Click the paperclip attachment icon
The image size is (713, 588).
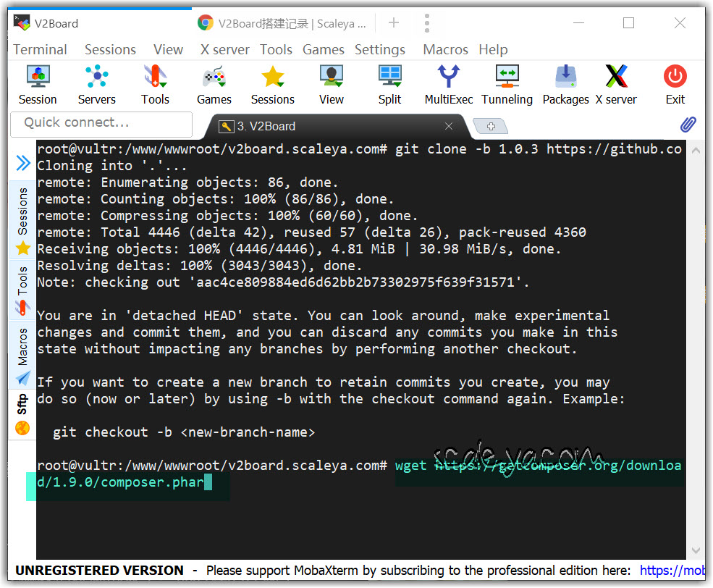(x=688, y=125)
